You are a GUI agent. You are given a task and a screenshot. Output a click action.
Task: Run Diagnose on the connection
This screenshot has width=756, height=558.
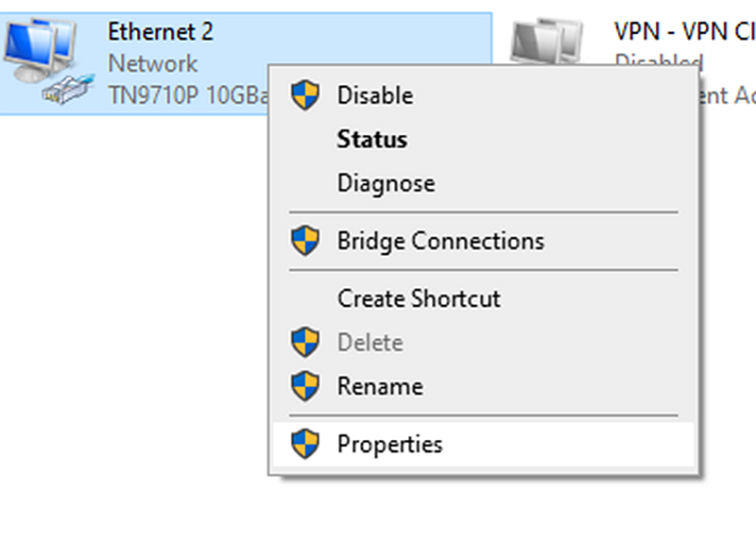click(x=386, y=182)
